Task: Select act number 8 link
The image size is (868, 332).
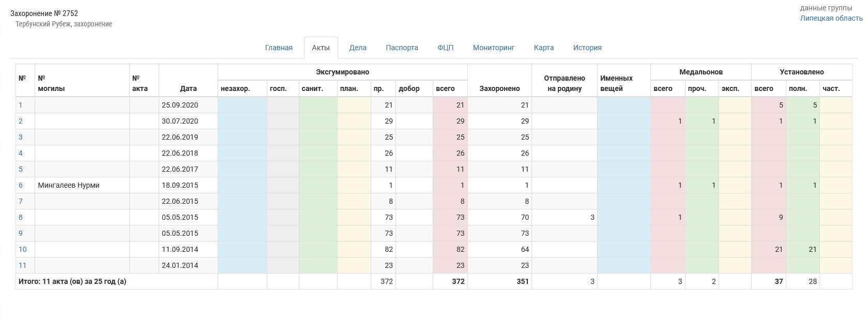Action: click(21, 217)
